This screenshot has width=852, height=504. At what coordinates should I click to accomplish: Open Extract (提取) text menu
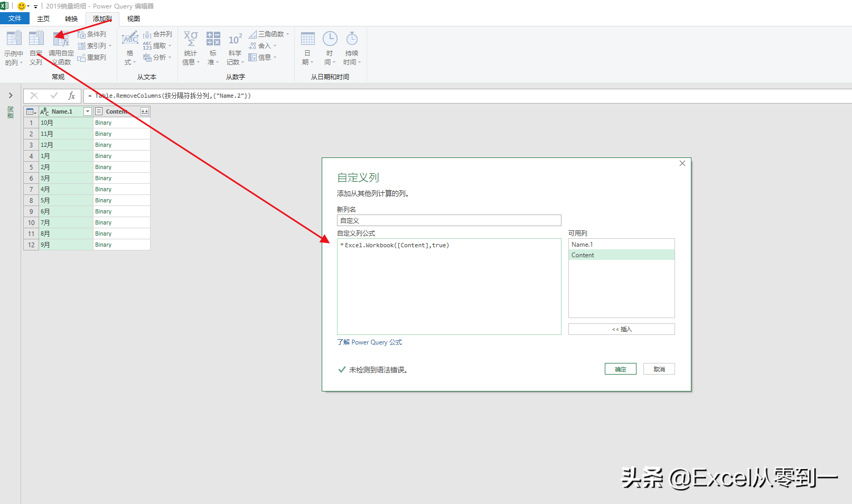[157, 46]
